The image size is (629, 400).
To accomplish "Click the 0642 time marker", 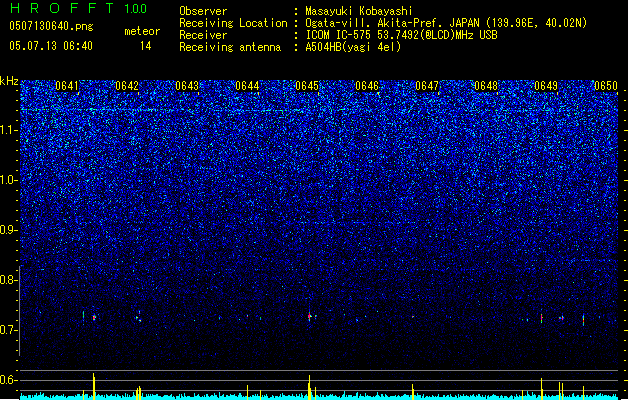I will [x=127, y=86].
